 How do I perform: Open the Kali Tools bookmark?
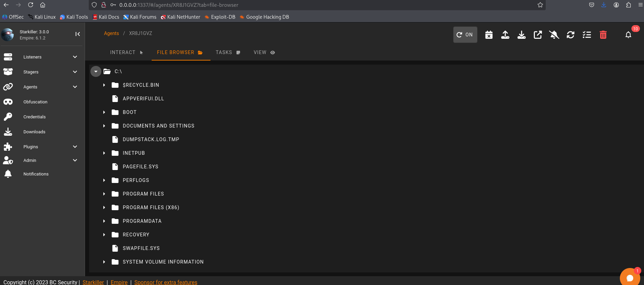click(74, 17)
